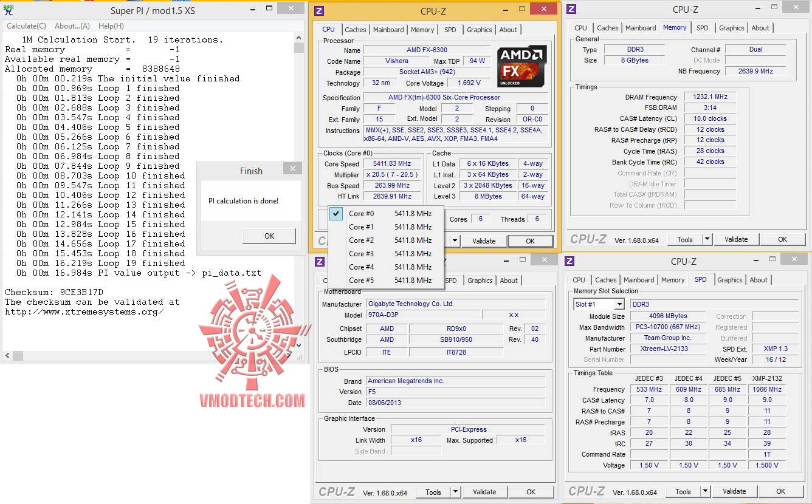
Task: Click OK in the CPU-Z Memory window
Action: pos(783,239)
